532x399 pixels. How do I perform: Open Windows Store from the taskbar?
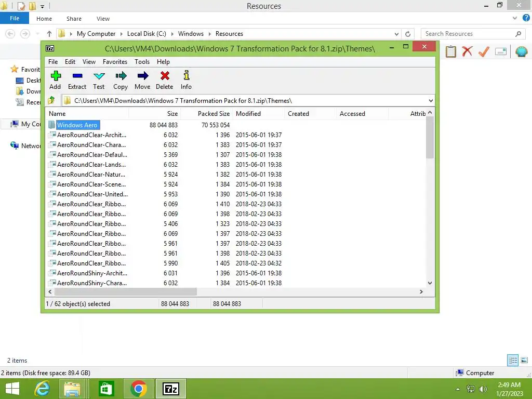(x=106, y=389)
